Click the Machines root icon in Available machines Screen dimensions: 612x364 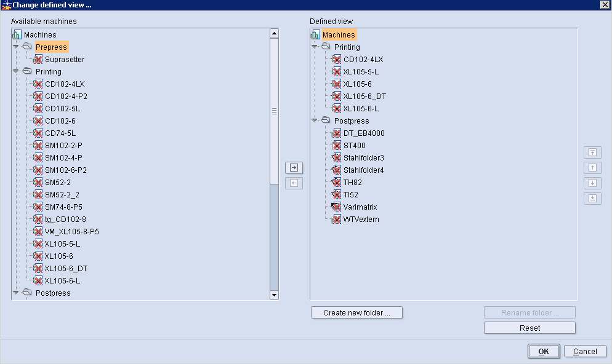(15, 34)
